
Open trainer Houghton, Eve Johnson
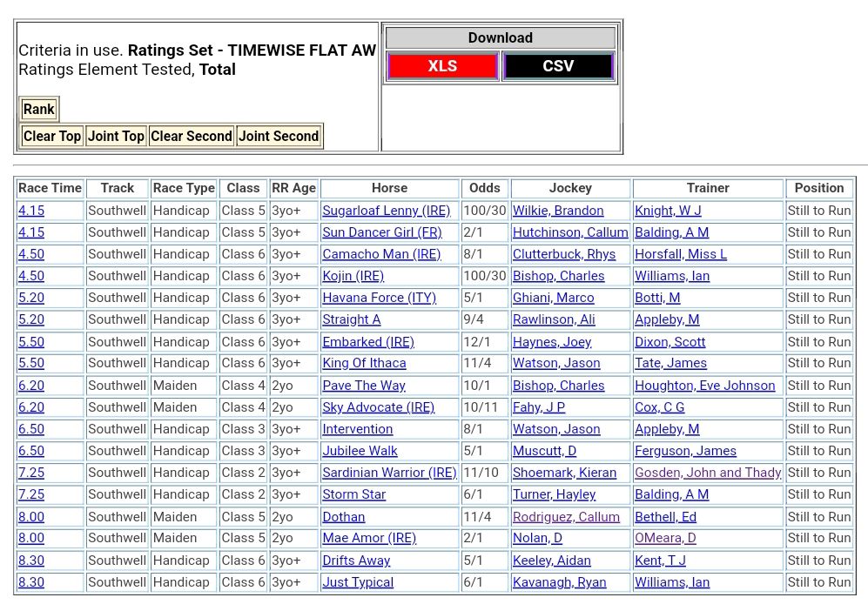pos(704,386)
